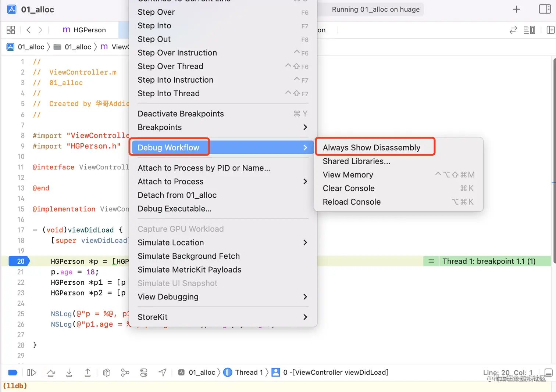
Task: Choose Reload Console
Action: point(399,202)
